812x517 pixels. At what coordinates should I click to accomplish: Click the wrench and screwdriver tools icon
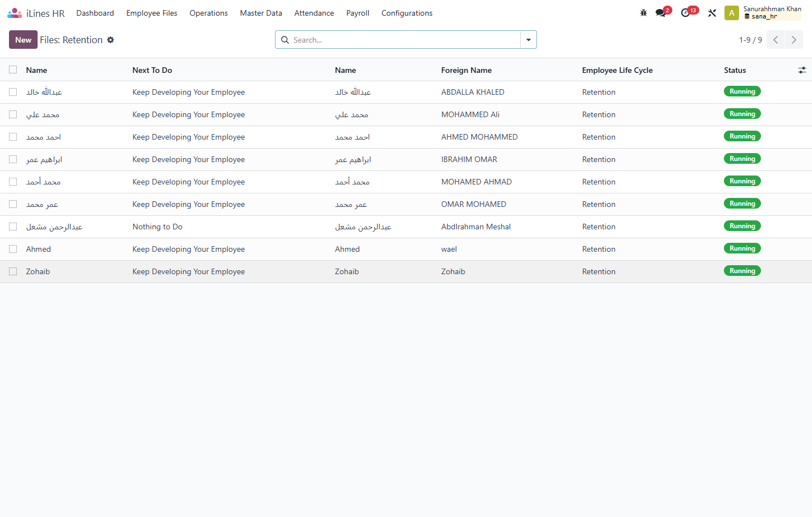[712, 13]
